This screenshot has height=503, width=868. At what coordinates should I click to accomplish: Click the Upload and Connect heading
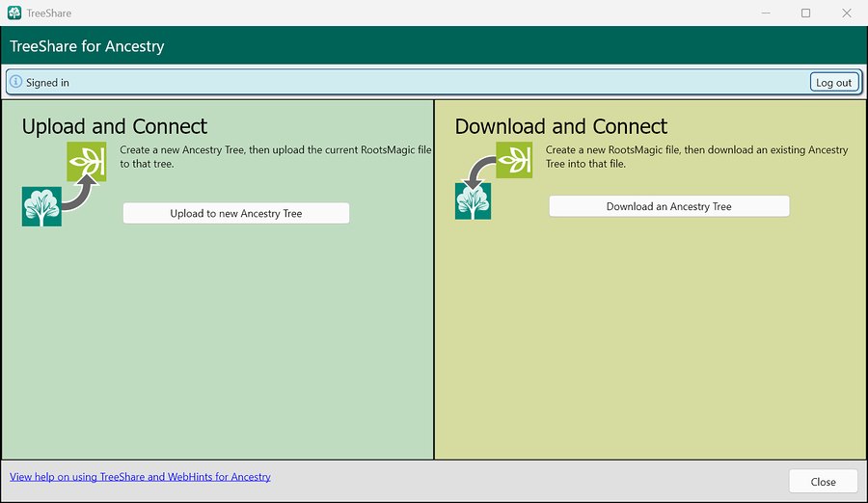pyautogui.click(x=115, y=126)
